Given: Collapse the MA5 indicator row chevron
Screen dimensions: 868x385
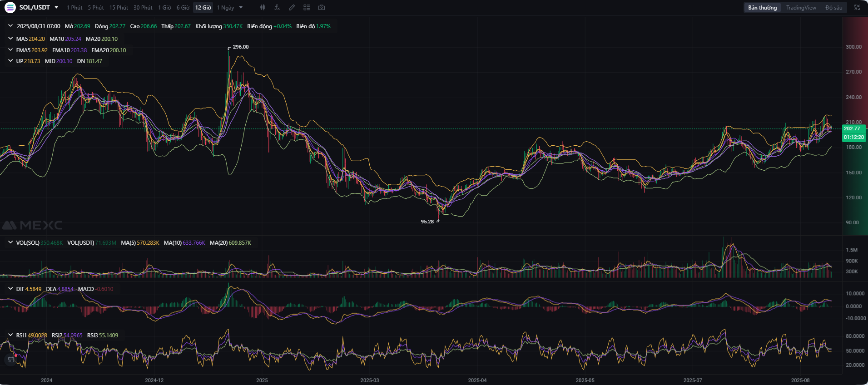Looking at the screenshot, I should (10, 39).
